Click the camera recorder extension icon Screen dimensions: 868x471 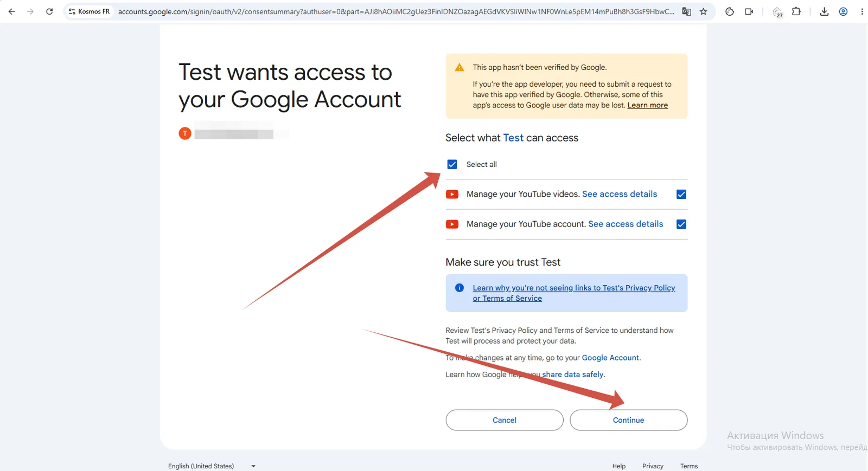[749, 11]
